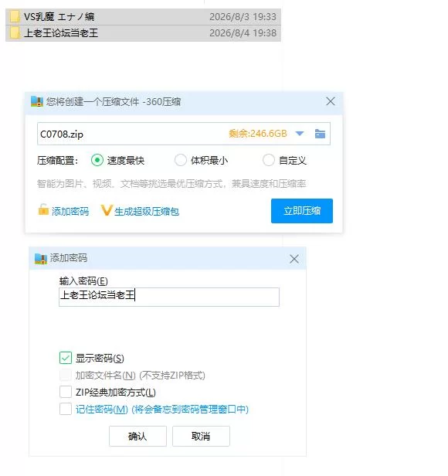Click the lock icon next to 添加密码
The image size is (448, 476).
click(43, 209)
